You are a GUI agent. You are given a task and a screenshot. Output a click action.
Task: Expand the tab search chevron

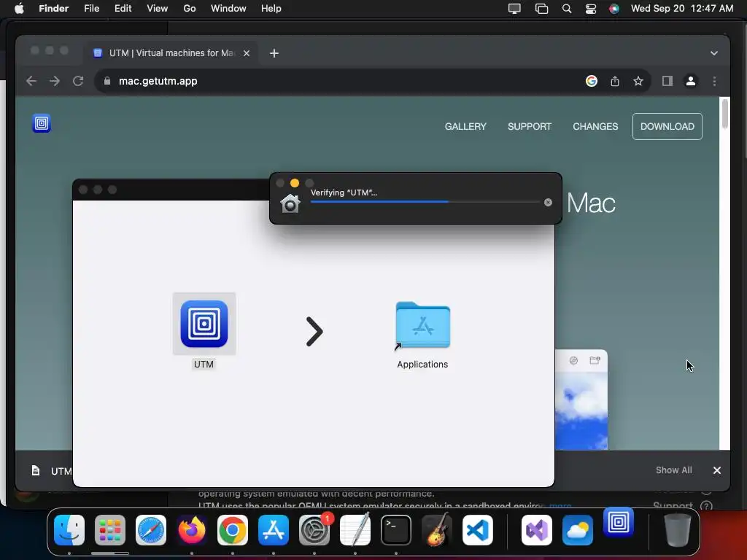pos(713,53)
